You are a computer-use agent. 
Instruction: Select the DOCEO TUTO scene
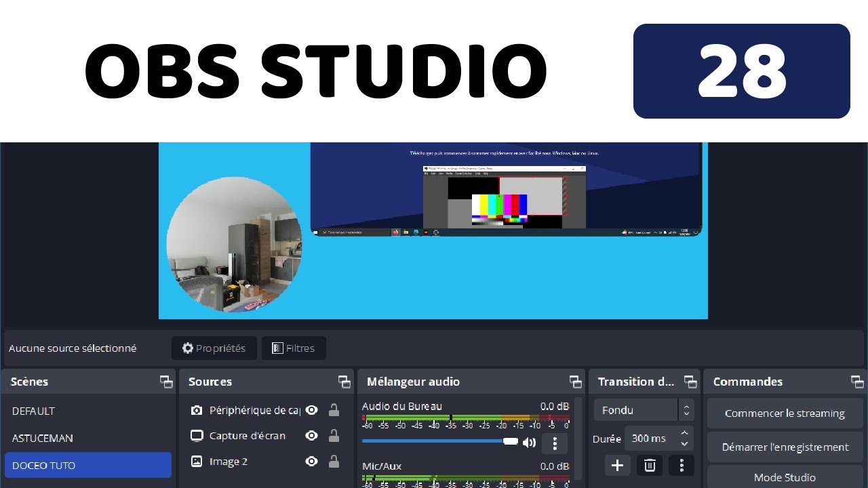88,466
